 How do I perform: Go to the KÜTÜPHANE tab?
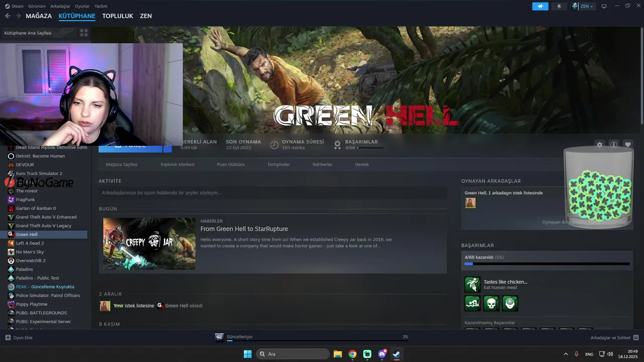(x=77, y=16)
